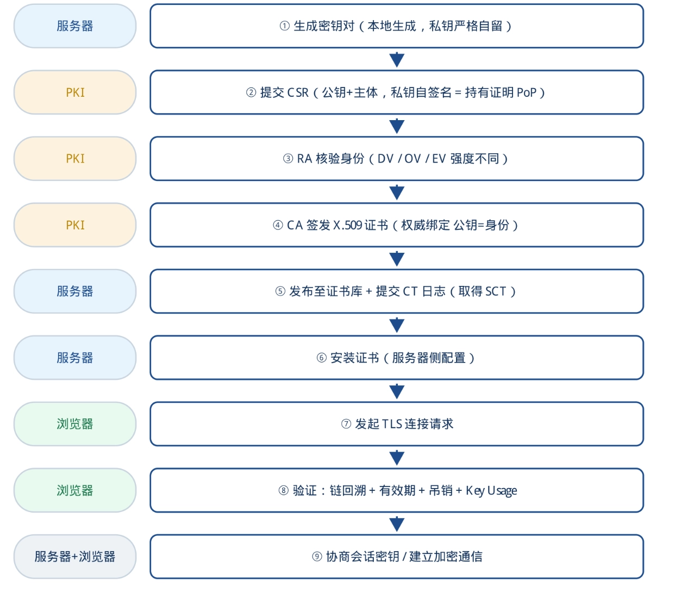Select step ② 提交 CSR box
700x599 pixels.
397,92
